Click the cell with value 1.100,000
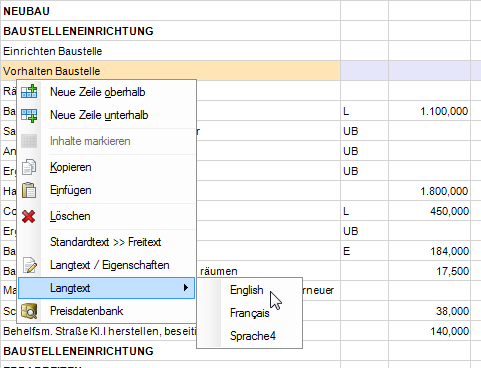 point(429,111)
